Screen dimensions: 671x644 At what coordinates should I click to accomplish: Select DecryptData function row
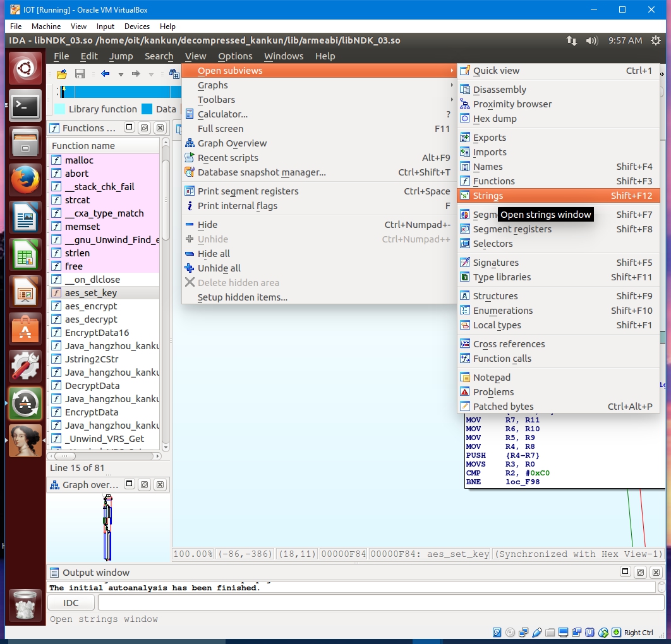[x=104, y=386]
